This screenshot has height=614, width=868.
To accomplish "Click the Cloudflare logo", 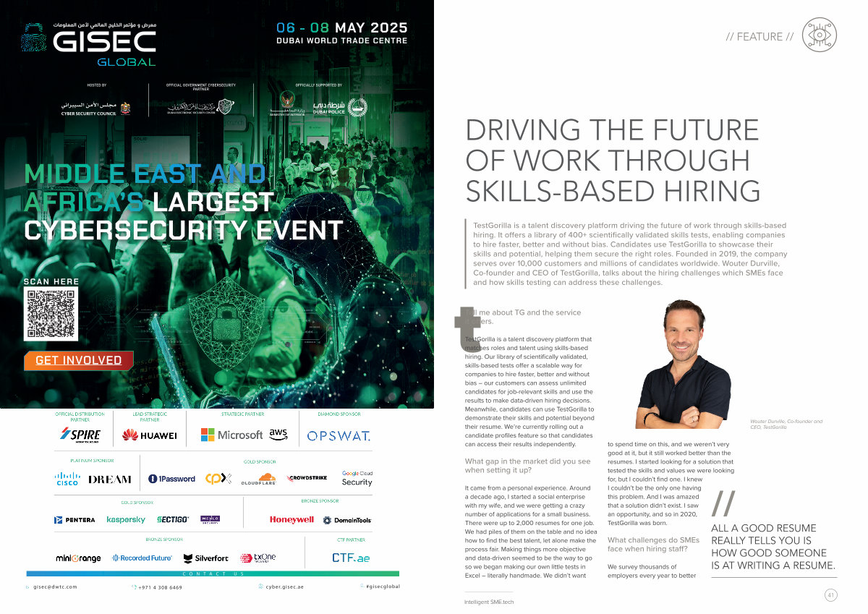I will click(259, 479).
